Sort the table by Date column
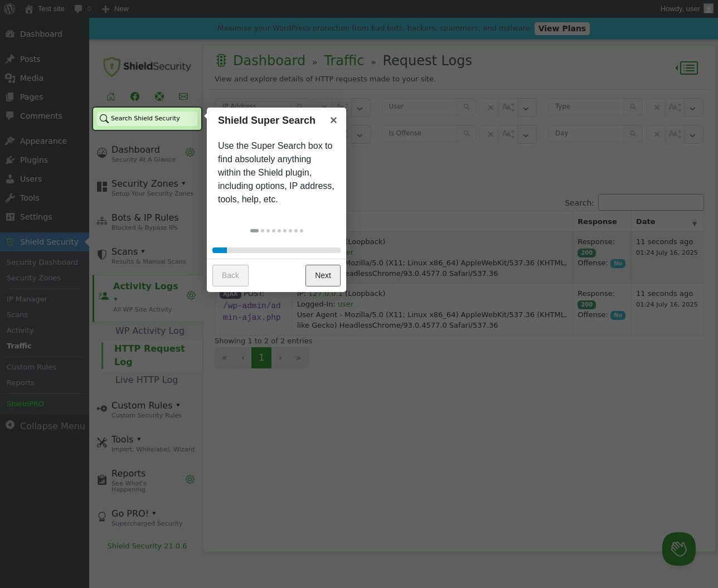718x588 pixels. pos(667,222)
